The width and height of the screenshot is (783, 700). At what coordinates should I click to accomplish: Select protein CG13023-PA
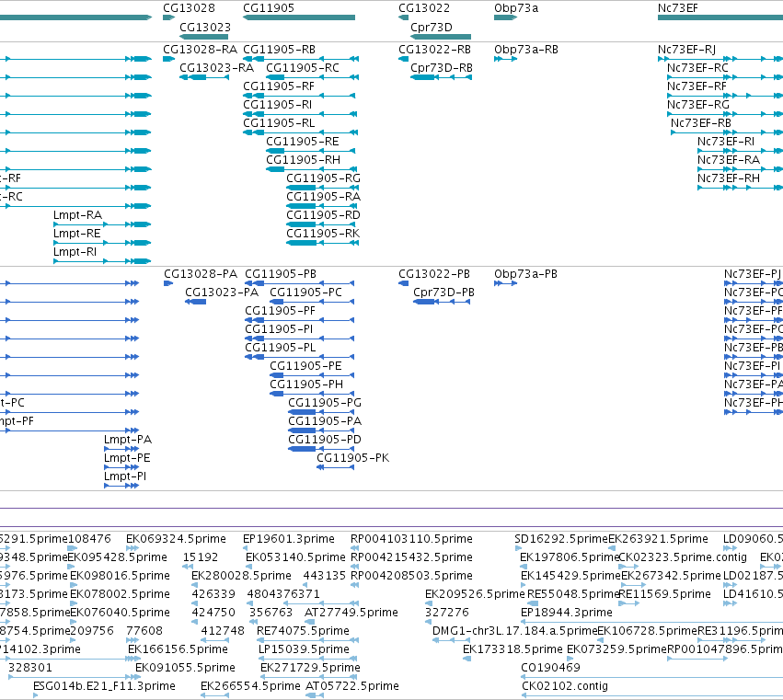point(222,293)
